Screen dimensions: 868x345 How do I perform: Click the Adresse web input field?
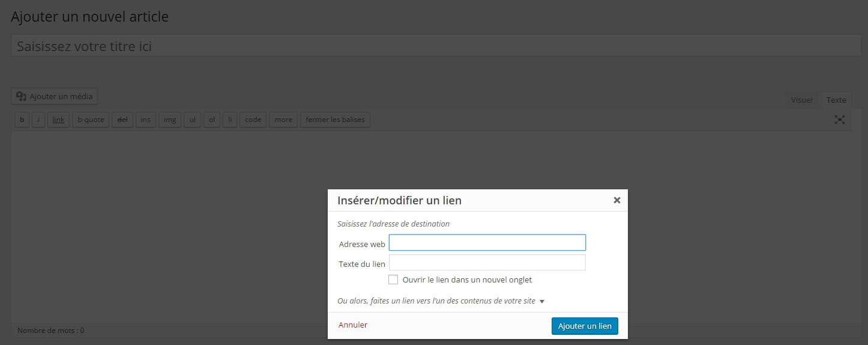[x=487, y=242]
